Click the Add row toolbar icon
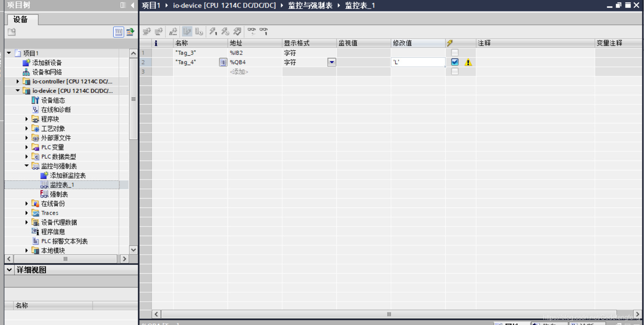The image size is (644, 325). coord(159,31)
